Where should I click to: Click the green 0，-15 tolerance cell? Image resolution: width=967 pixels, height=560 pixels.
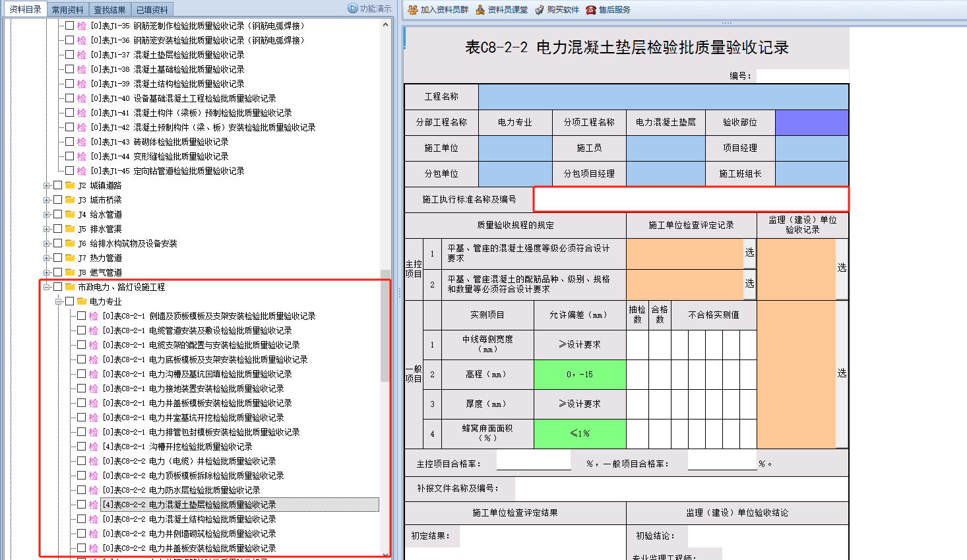pos(580,375)
